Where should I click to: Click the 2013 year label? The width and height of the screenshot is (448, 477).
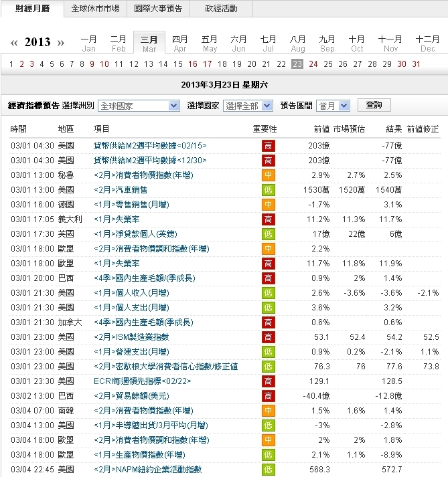(x=38, y=42)
